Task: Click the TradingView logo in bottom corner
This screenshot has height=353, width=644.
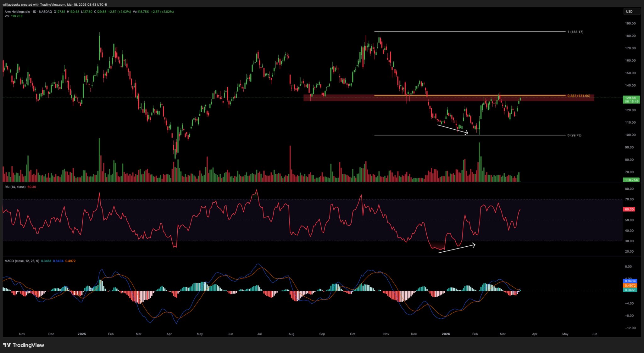Action: coord(24,345)
